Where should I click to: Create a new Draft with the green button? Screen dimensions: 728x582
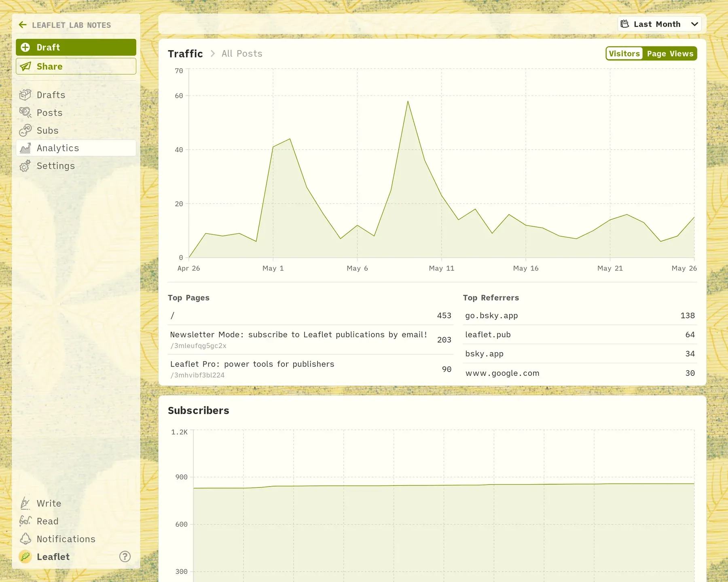click(x=76, y=47)
